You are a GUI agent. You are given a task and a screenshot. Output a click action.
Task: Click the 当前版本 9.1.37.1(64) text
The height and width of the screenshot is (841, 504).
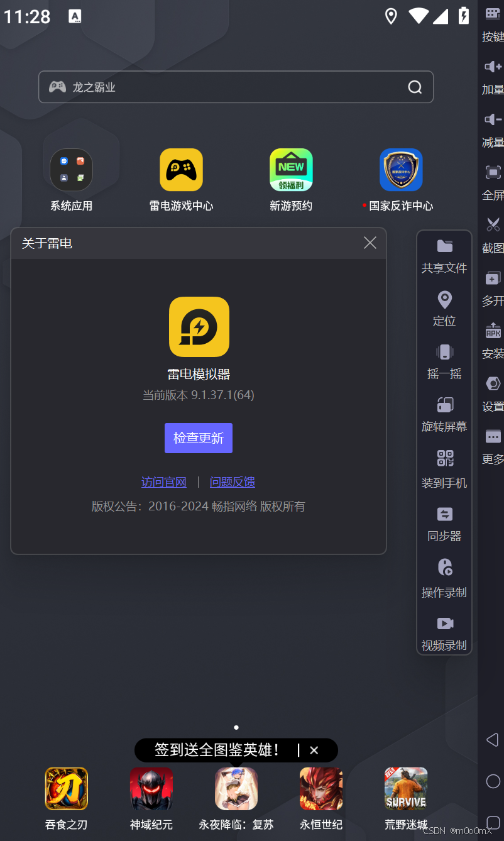click(199, 395)
